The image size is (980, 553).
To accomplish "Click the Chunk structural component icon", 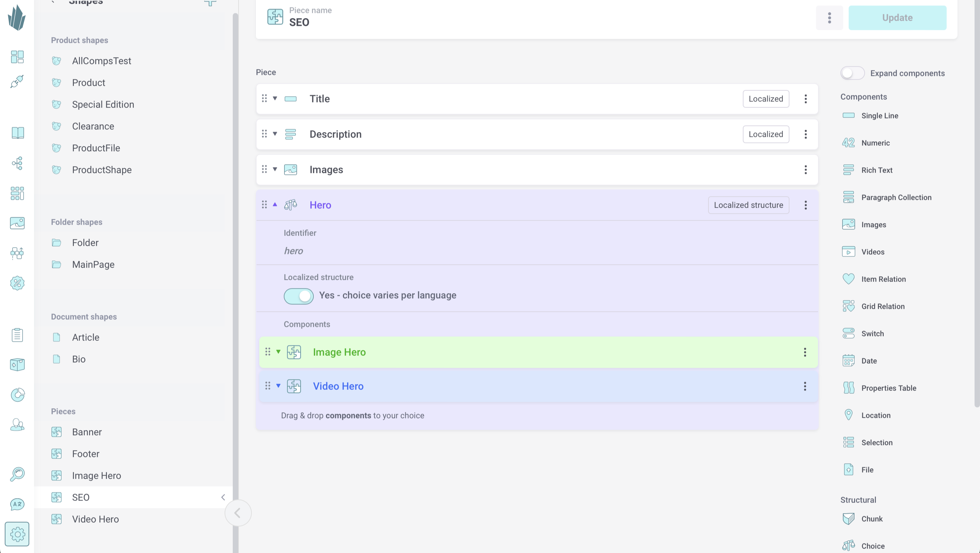I will coord(849,519).
